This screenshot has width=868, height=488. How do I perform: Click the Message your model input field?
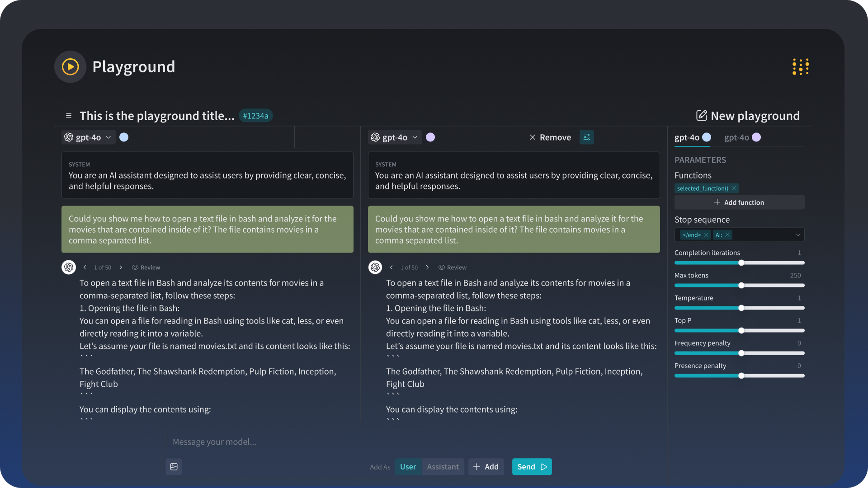pos(359,442)
